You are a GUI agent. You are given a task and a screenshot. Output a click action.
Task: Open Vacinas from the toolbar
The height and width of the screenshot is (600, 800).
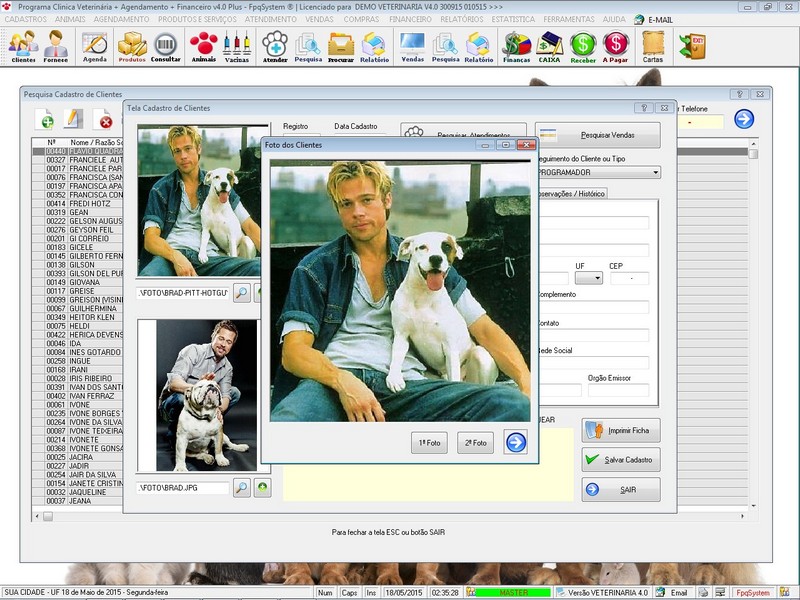(x=237, y=45)
